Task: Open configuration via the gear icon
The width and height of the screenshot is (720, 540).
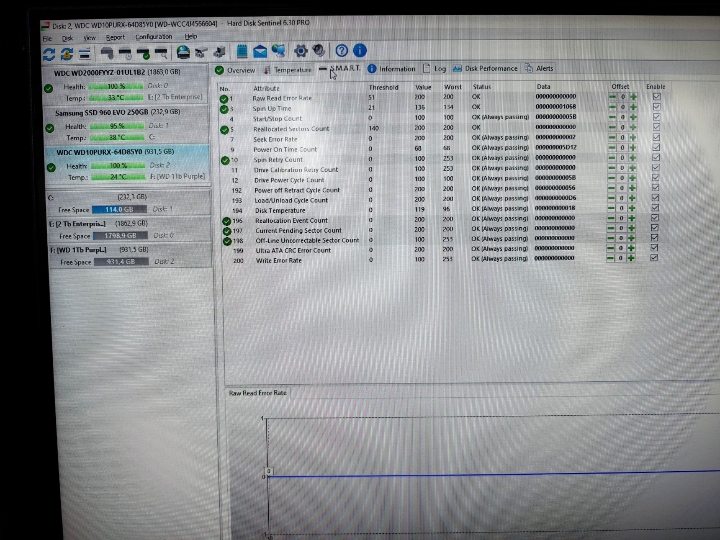Action: (x=301, y=51)
